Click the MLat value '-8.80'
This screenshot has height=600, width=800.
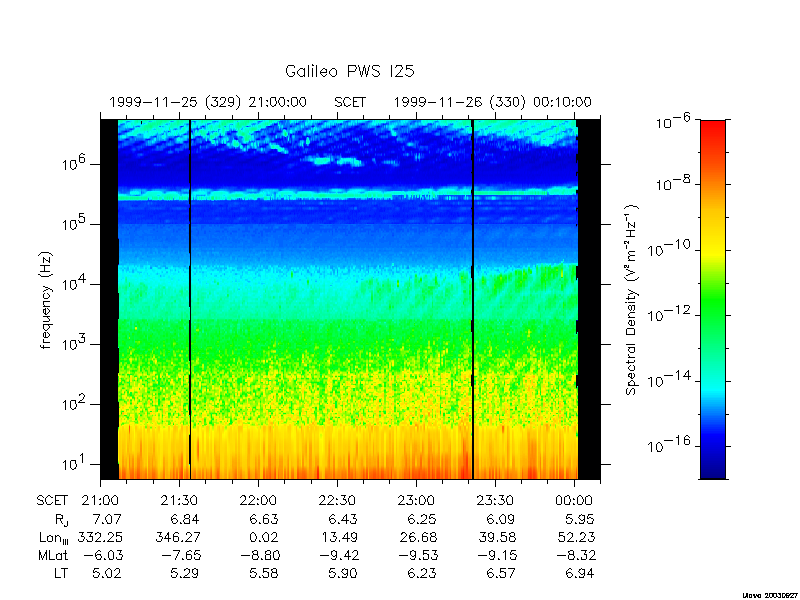[x=259, y=555]
